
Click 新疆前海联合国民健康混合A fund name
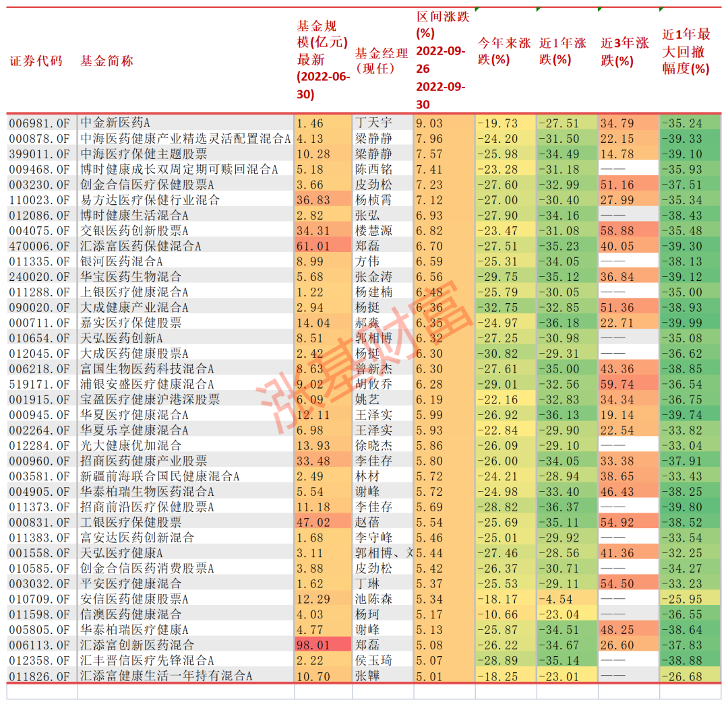pyautogui.click(x=159, y=476)
